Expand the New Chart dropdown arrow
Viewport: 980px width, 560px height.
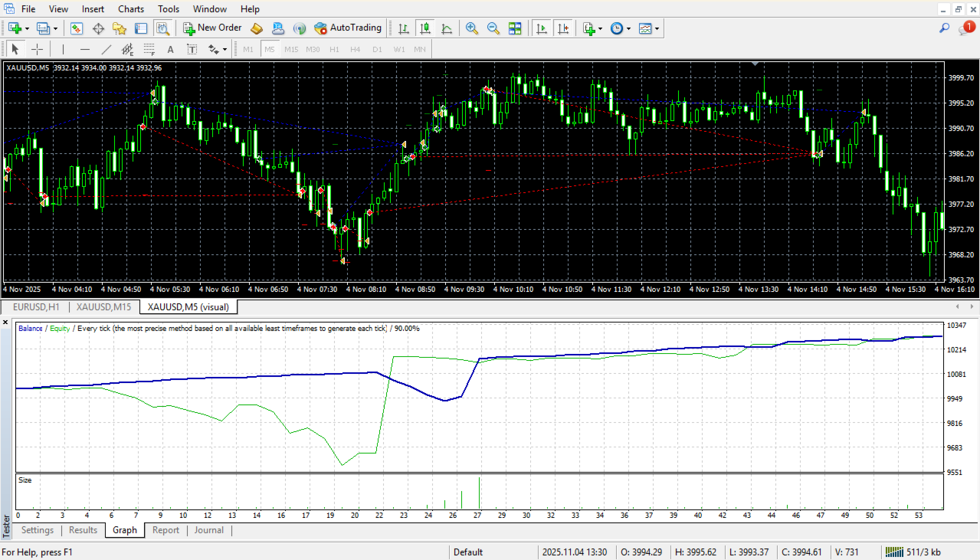point(27,28)
